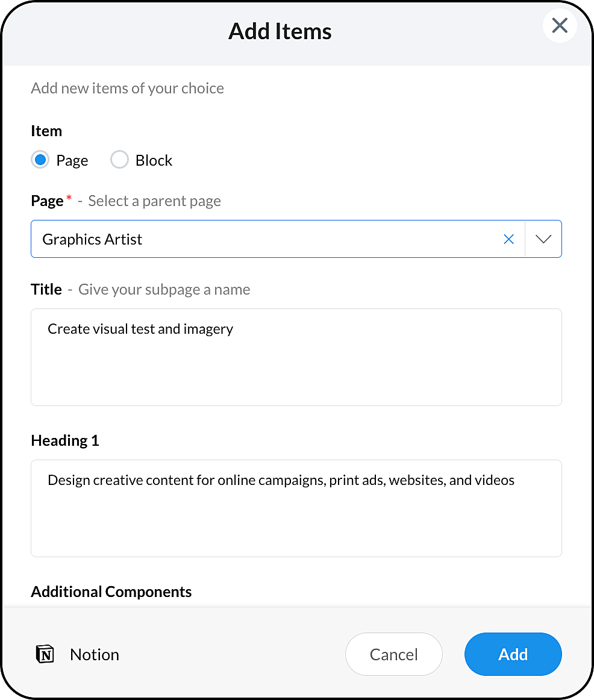Click the Notion logo icon
This screenshot has height=700, width=594.
(x=45, y=654)
